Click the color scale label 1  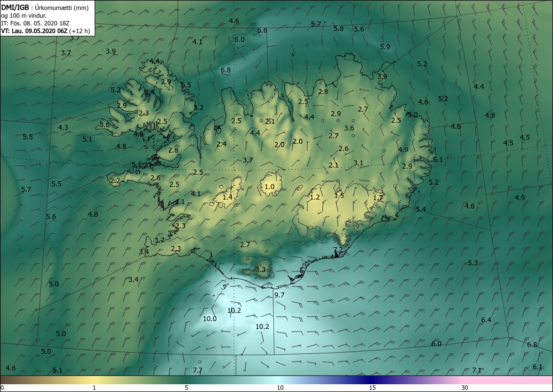tap(94, 388)
